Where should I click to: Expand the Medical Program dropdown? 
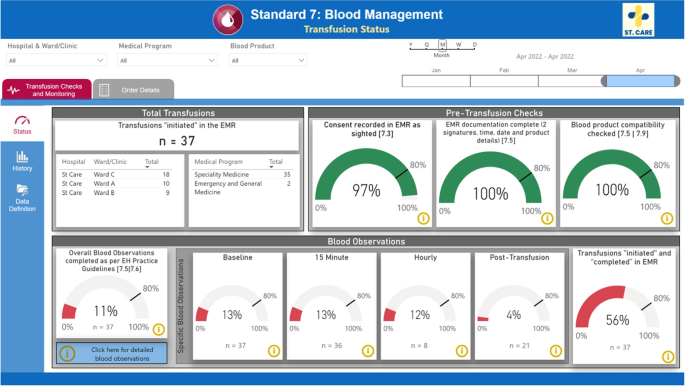pyautogui.click(x=167, y=60)
